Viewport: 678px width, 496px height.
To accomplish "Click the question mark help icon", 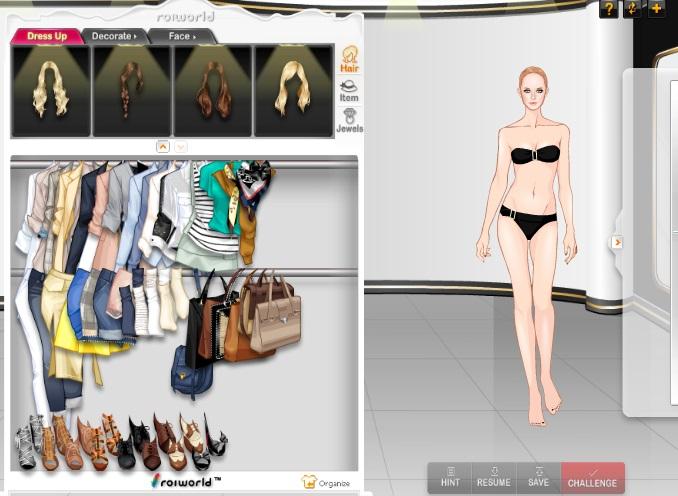I will (x=608, y=9).
